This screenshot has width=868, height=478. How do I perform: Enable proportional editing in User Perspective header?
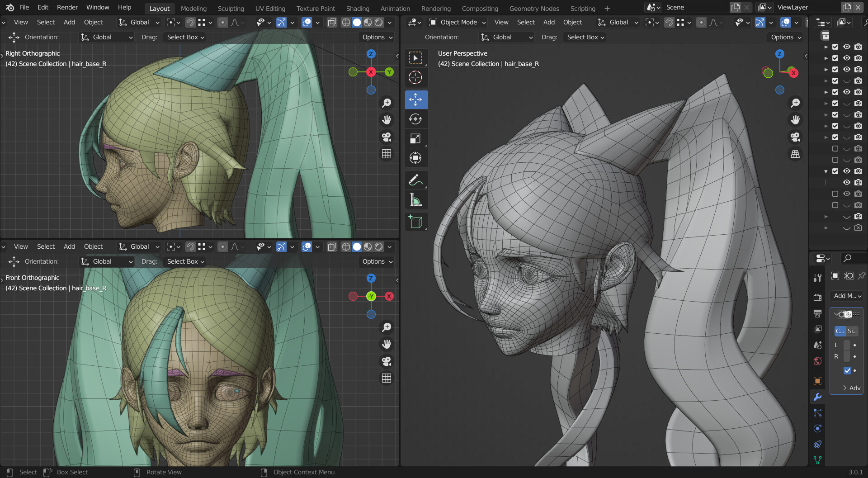pyautogui.click(x=701, y=22)
